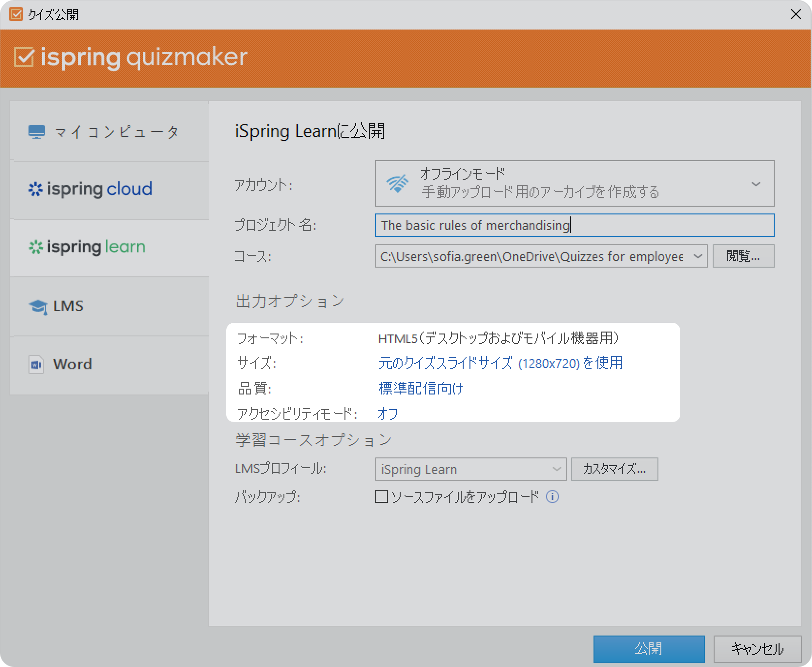Switch to the マイコンピュータ tab
The image size is (812, 667).
tap(109, 131)
